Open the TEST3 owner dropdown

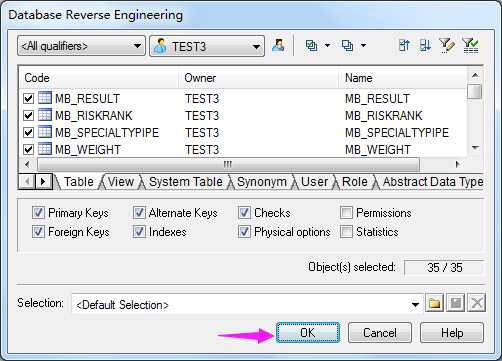207,46
